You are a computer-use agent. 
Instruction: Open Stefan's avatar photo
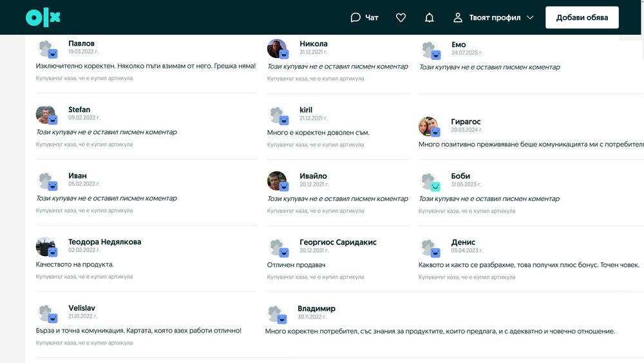[46, 115]
